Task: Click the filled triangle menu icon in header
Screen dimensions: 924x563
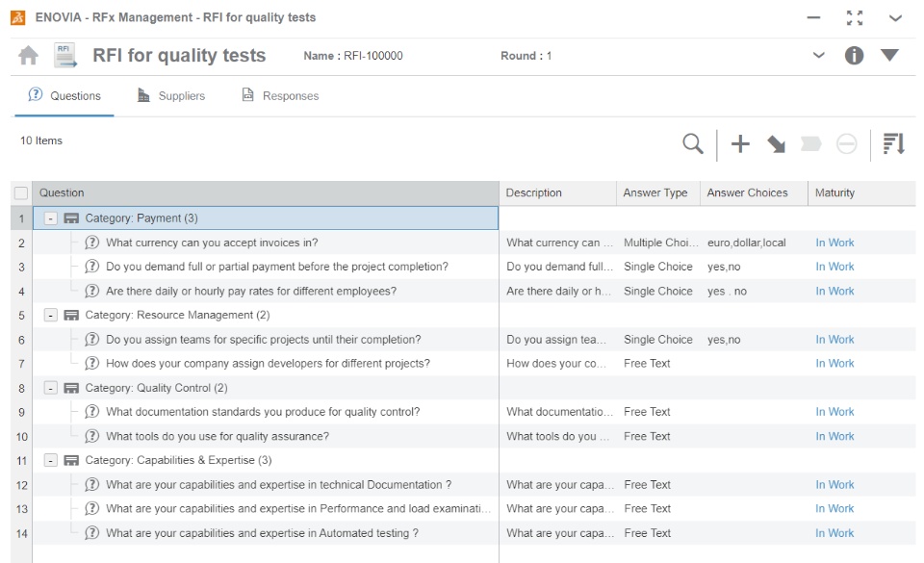Action: pyautogui.click(x=890, y=56)
